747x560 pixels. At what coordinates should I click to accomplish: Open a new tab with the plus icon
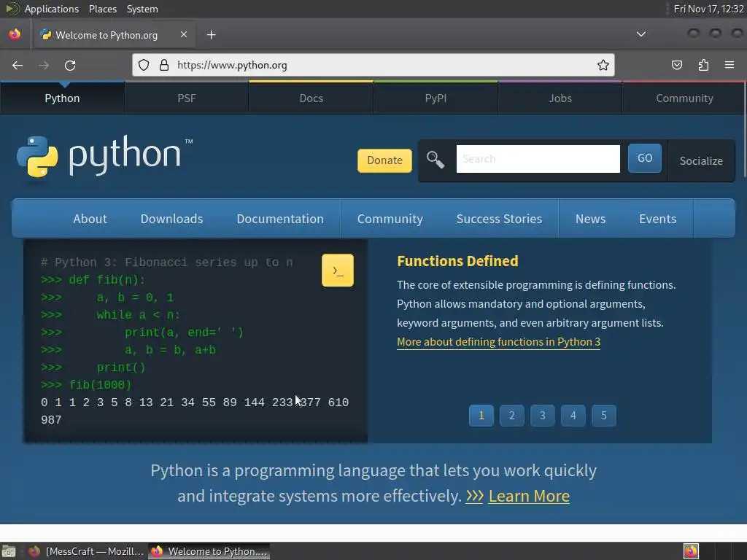[x=212, y=35]
